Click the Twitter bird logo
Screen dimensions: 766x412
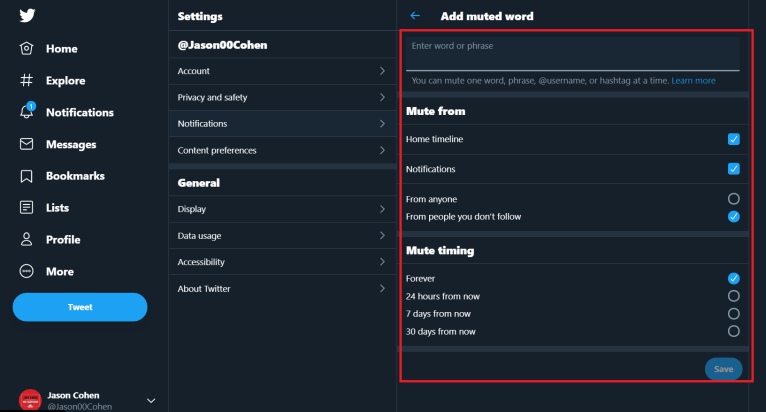pos(27,16)
